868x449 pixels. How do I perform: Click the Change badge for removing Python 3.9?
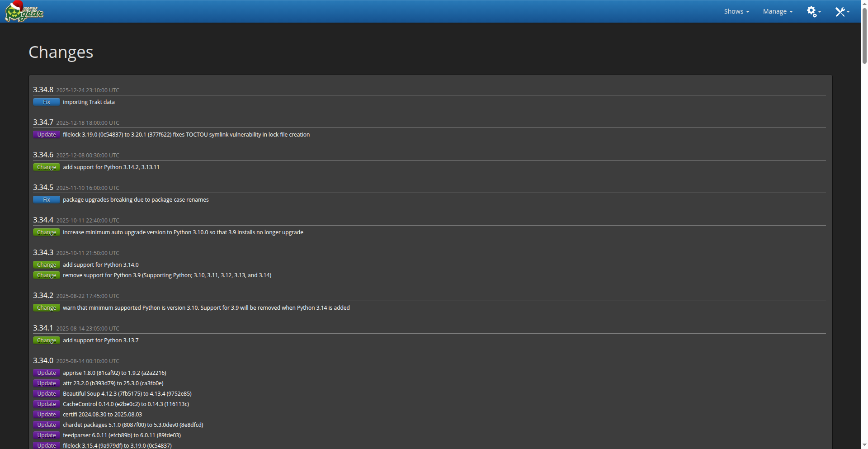(47, 275)
